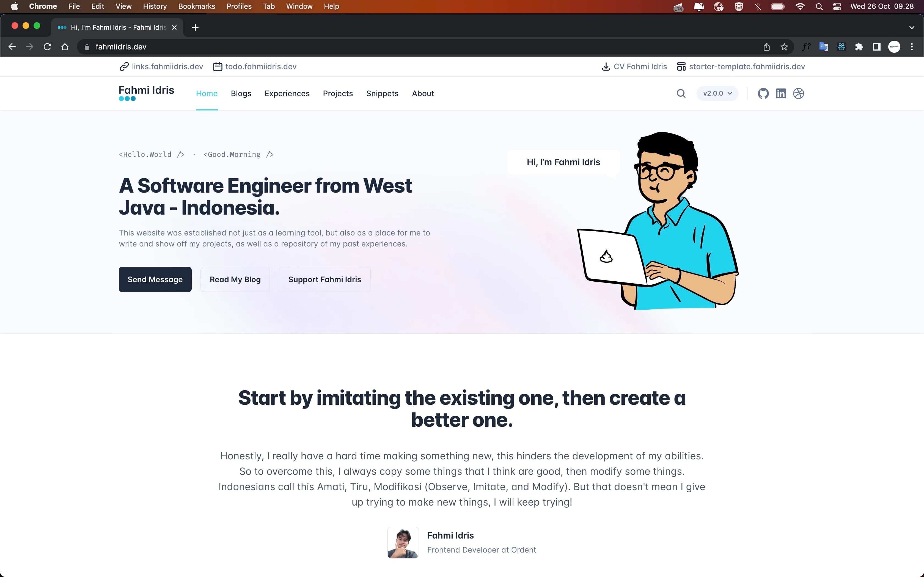Download CV Fahmi Idris link
This screenshot has width=924, height=577.
(634, 67)
